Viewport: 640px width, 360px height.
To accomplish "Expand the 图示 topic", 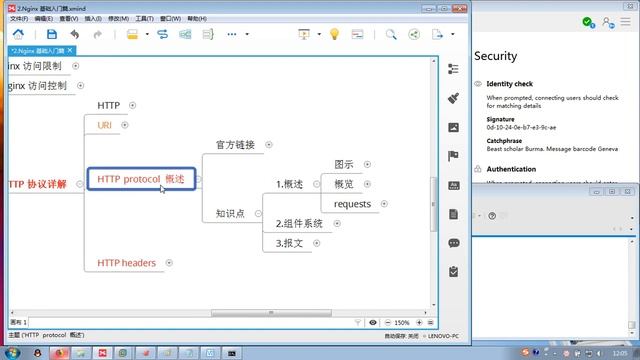I will tap(367, 164).
